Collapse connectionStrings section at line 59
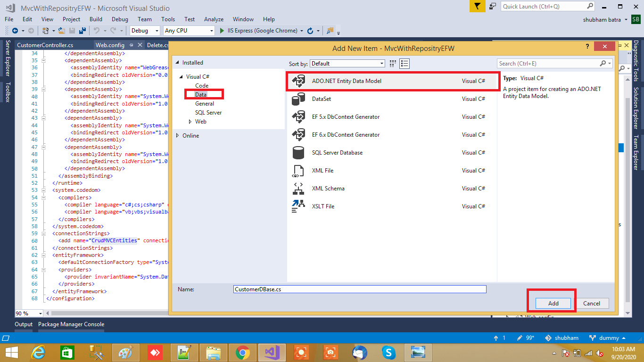The height and width of the screenshot is (362, 644). (43, 233)
